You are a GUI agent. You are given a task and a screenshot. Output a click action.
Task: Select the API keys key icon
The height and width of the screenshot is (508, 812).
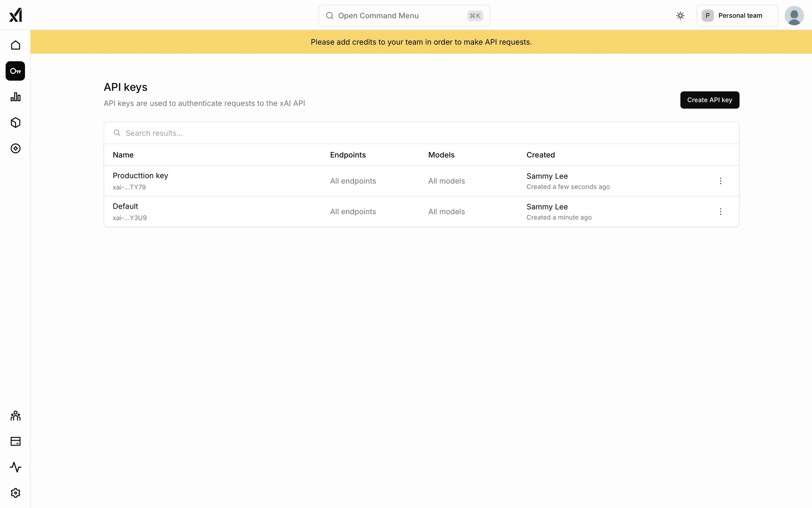click(x=16, y=71)
